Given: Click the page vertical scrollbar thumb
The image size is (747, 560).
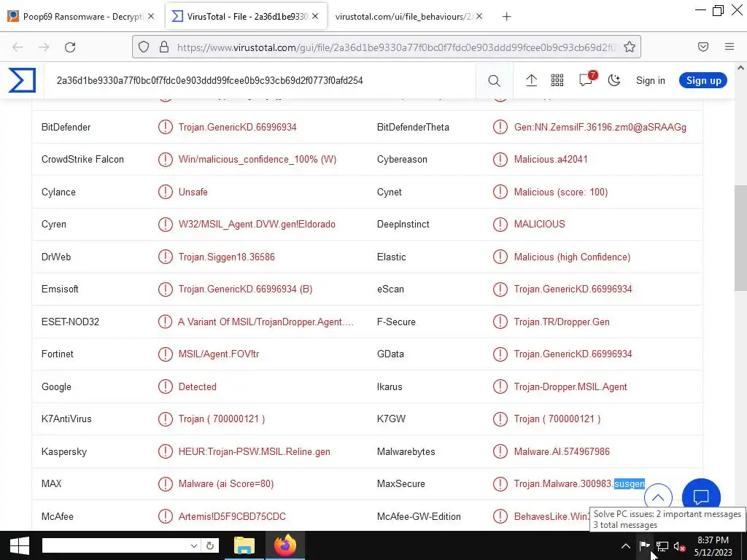Looking at the screenshot, I should [x=740, y=238].
